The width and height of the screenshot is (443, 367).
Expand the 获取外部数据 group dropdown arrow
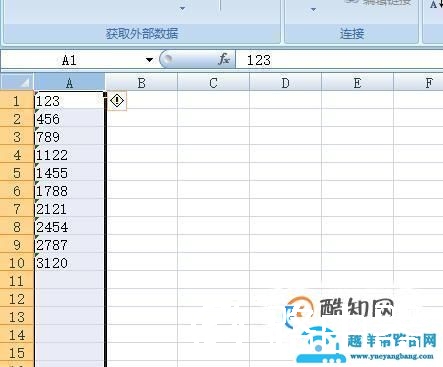(182, 8)
